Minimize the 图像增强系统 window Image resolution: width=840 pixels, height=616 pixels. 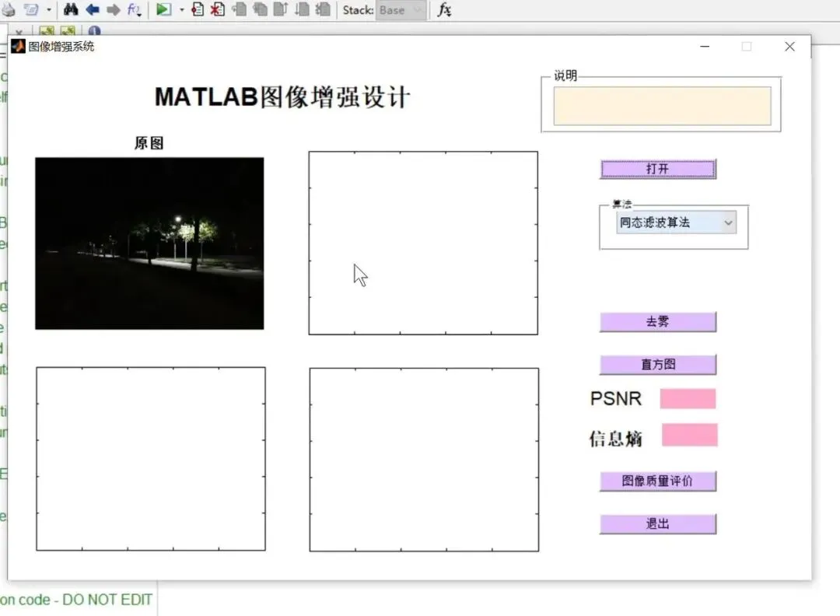pyautogui.click(x=705, y=47)
